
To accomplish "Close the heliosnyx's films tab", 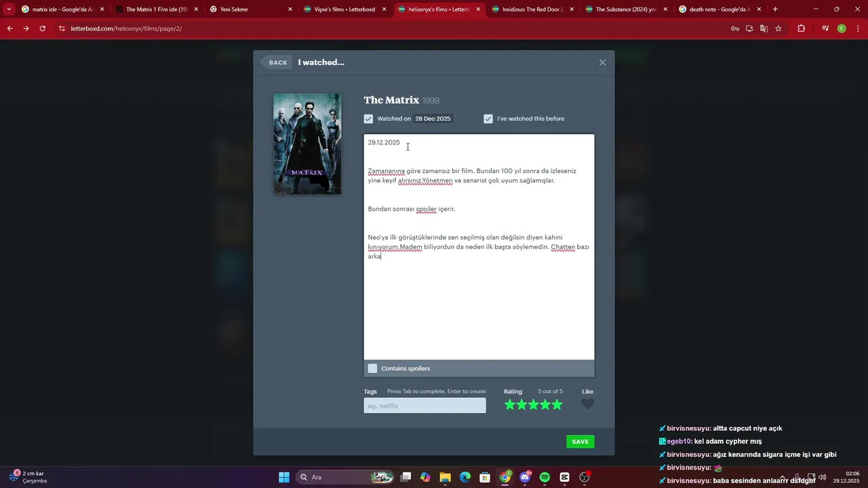I will (478, 9).
